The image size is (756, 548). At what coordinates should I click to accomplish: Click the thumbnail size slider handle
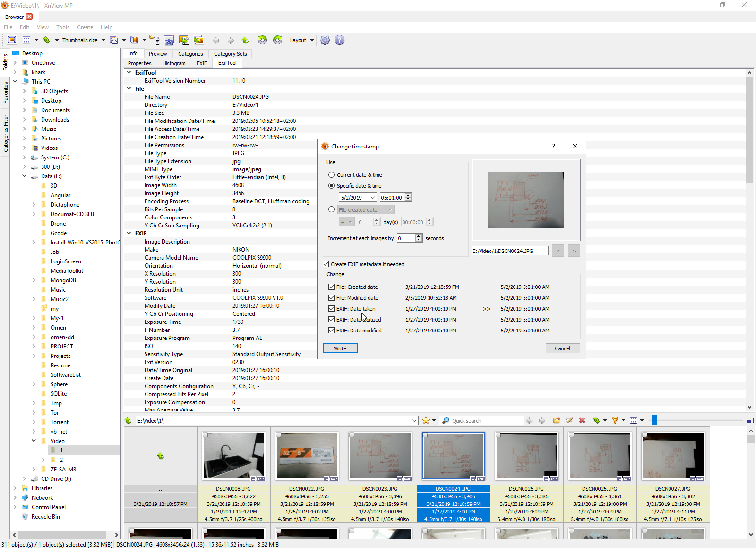coord(654,420)
